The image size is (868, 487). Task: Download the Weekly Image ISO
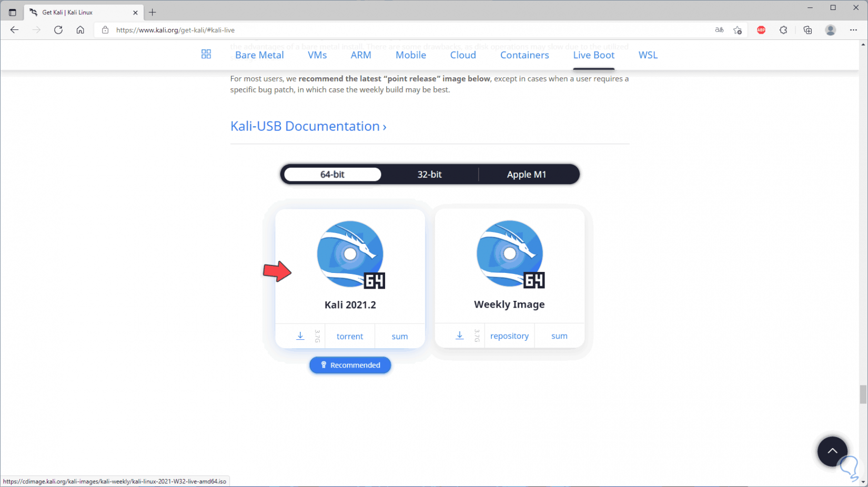pyautogui.click(x=459, y=336)
